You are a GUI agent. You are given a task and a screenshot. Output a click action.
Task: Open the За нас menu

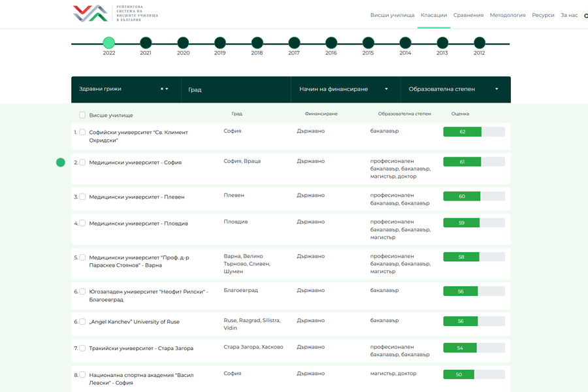[569, 16]
